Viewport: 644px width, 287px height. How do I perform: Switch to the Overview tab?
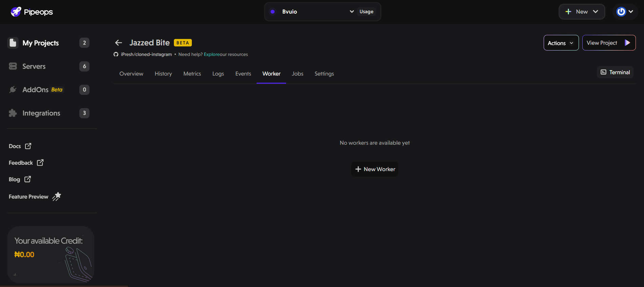[x=131, y=74]
